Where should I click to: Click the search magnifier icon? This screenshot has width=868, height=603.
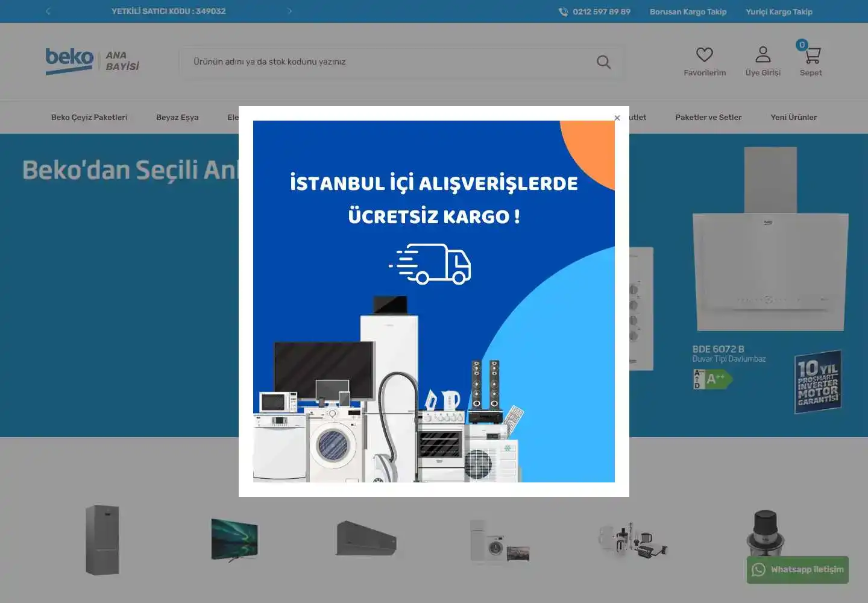click(x=603, y=62)
